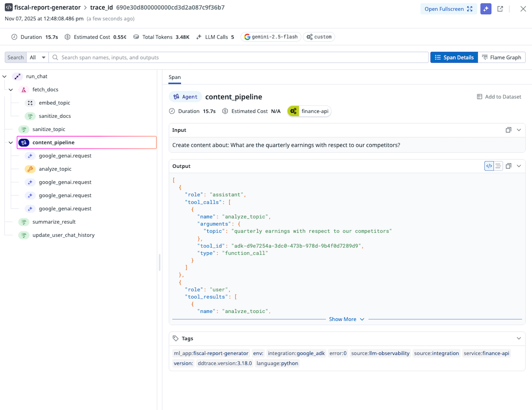Expand output with Show More
This screenshot has width=532, height=410.
[346, 319]
